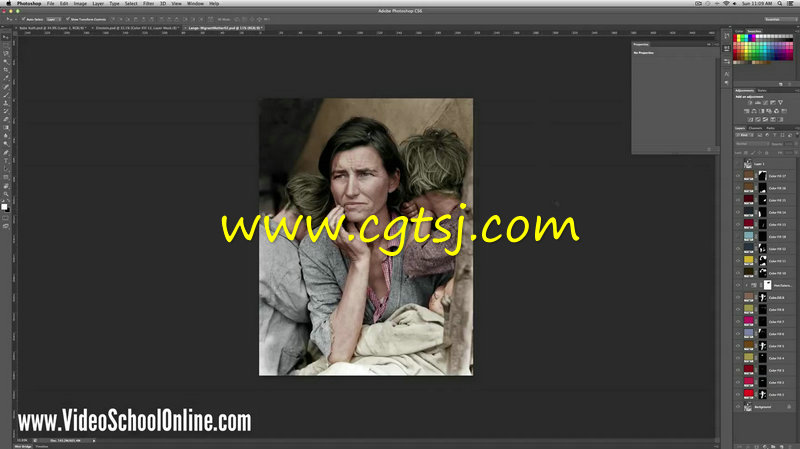Image resolution: width=800 pixels, height=449 pixels.
Task: Open the Window menu
Action: click(195, 4)
